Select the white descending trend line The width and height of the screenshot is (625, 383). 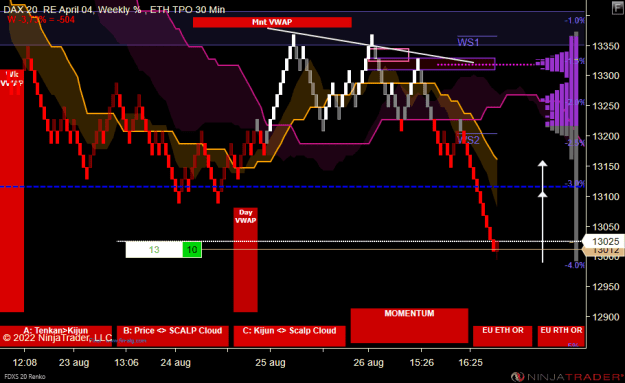tap(370, 45)
